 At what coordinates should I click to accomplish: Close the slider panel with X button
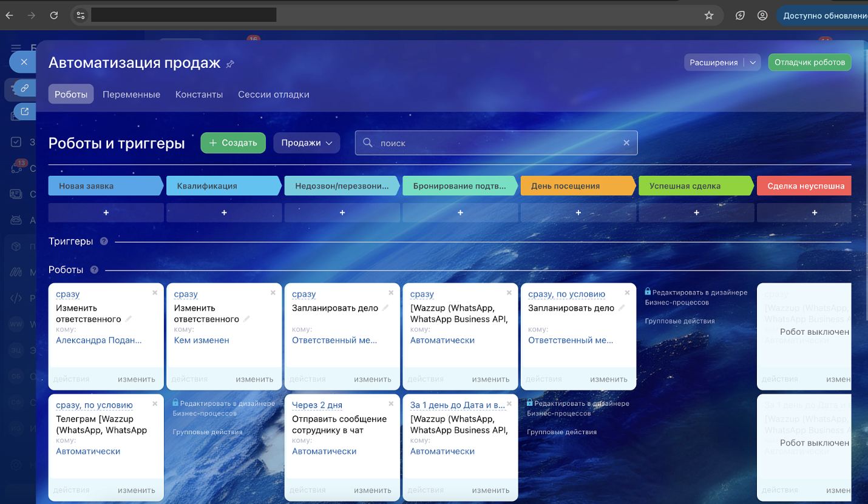tap(24, 62)
